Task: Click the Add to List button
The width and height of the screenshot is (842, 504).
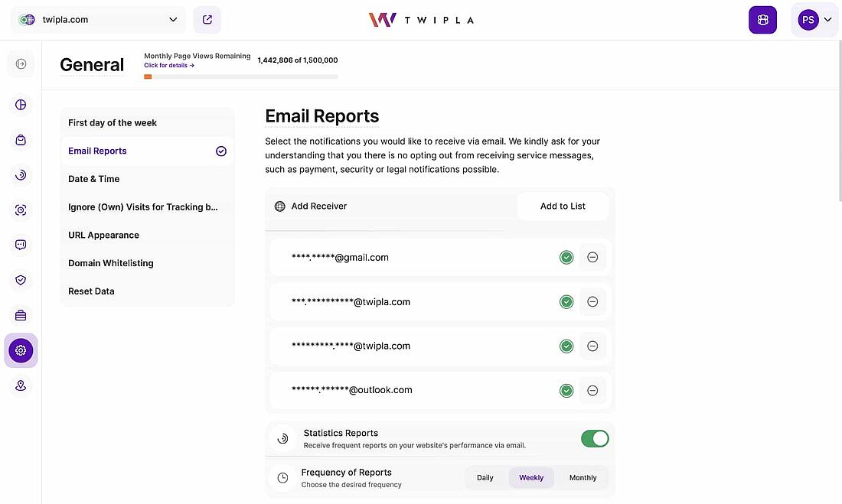Action: [563, 206]
